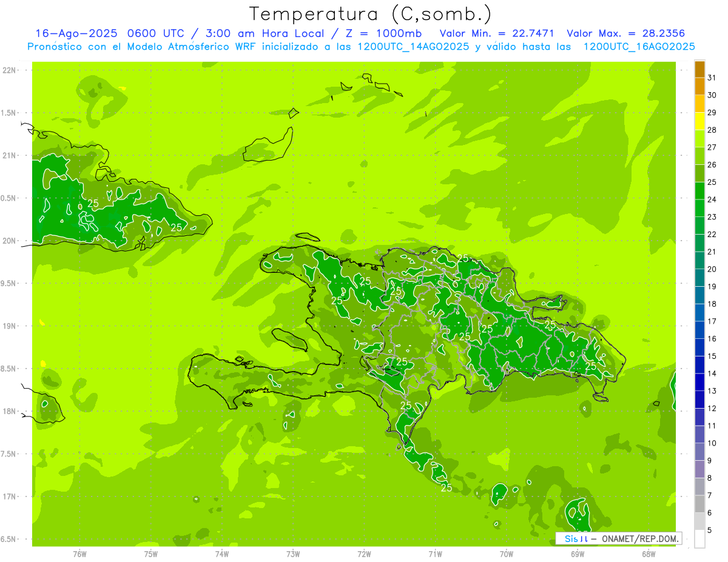Pick the light-green swatch between 27 and 28
The width and height of the screenshot is (728, 562).
pos(699,139)
